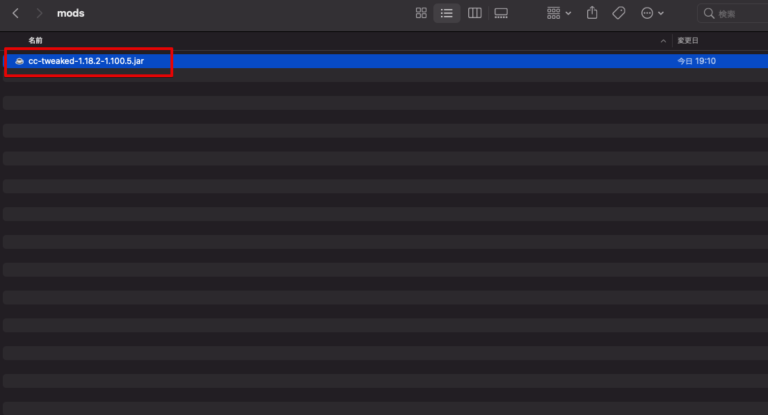The height and width of the screenshot is (415, 768).
Task: Sort by the 名前 column header
Action: (36, 40)
